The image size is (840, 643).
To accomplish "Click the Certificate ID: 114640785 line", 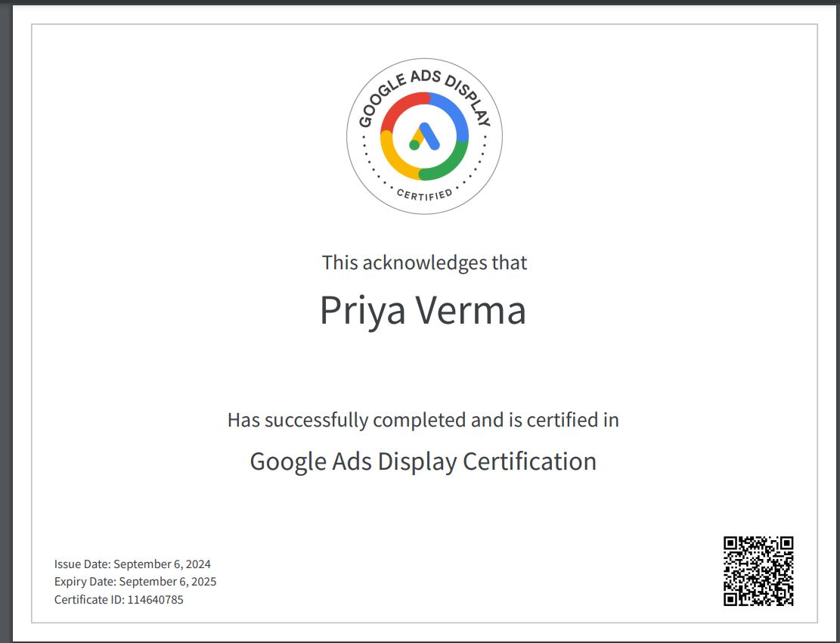I will (119, 600).
